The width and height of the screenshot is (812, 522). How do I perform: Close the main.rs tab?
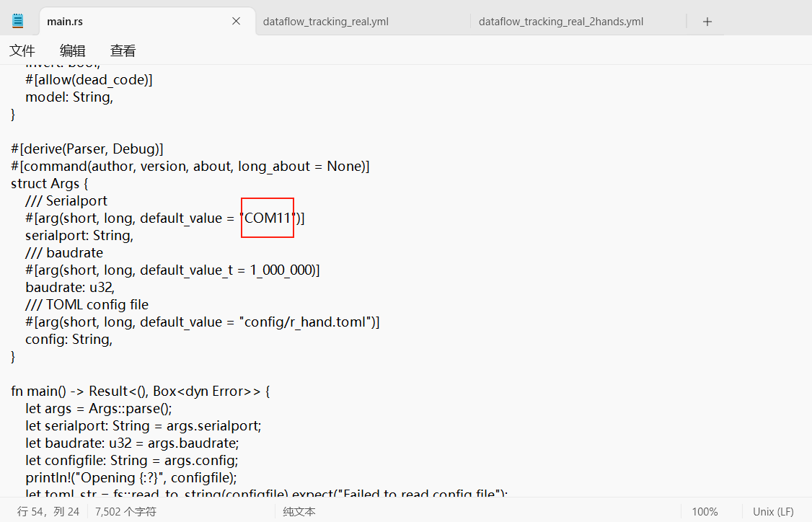coord(236,21)
